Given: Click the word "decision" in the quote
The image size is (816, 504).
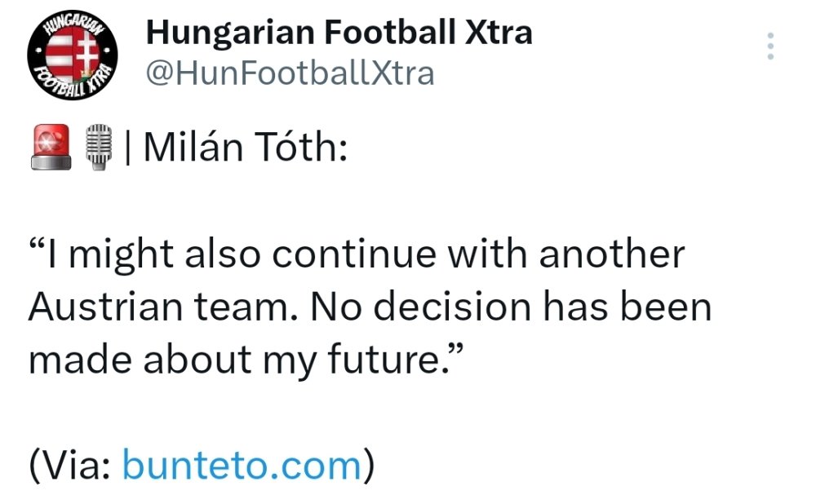Looking at the screenshot, I should (435, 307).
